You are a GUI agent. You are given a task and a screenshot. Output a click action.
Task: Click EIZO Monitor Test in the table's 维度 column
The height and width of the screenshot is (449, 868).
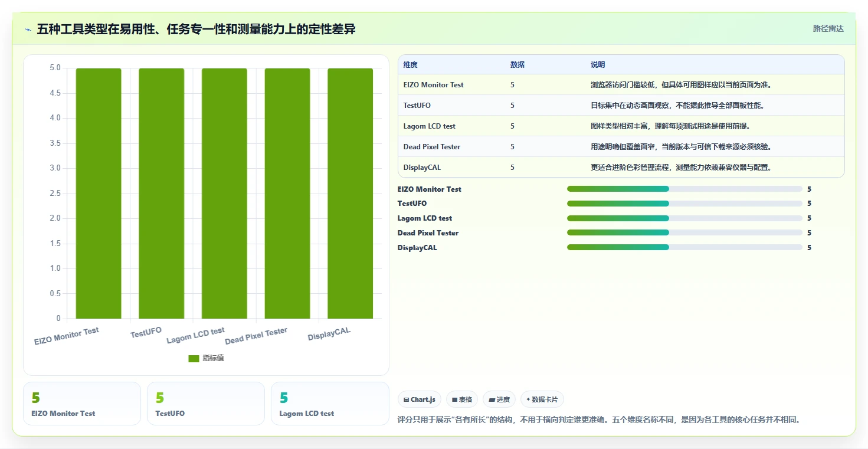click(434, 85)
